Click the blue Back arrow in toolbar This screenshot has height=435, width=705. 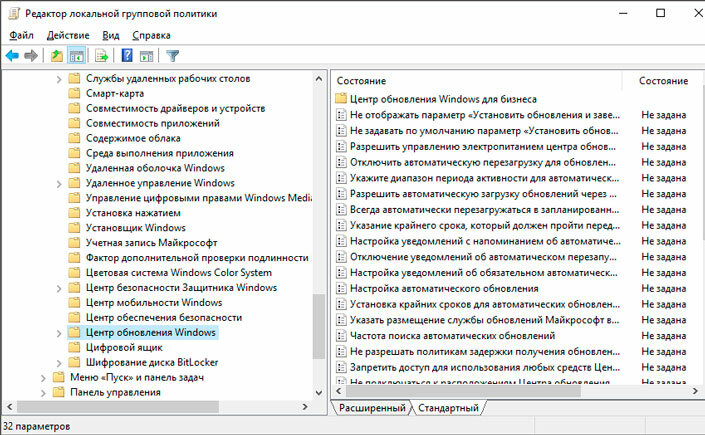pyautogui.click(x=12, y=56)
